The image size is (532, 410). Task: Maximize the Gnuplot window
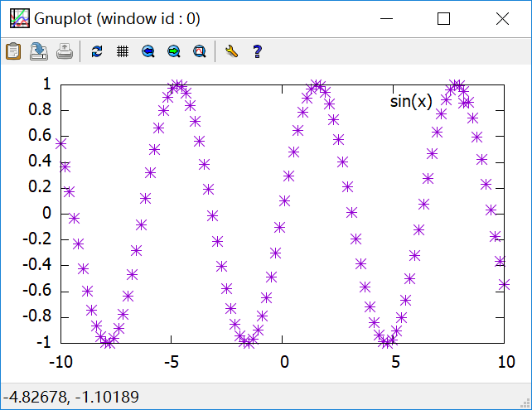[444, 19]
